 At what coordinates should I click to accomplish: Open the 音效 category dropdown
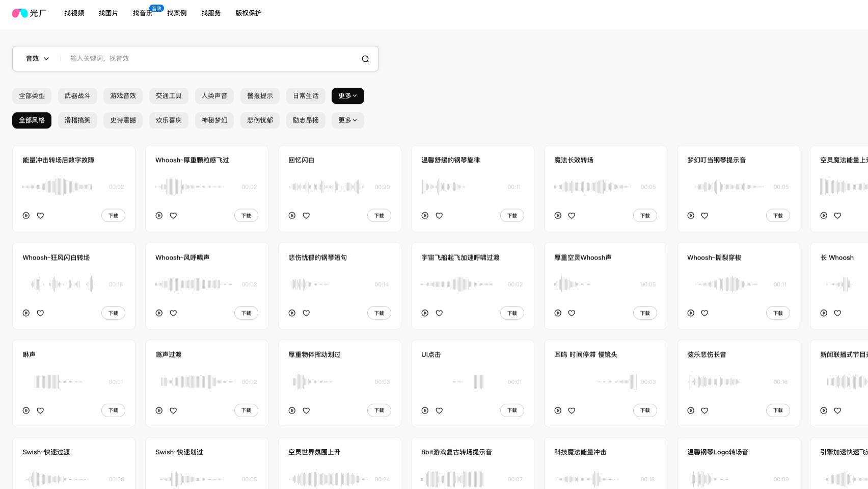[37, 58]
